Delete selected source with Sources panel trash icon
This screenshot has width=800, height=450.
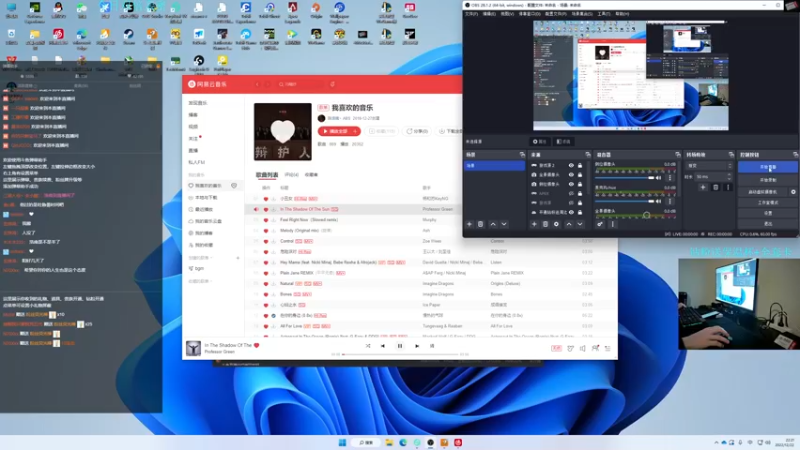545,224
